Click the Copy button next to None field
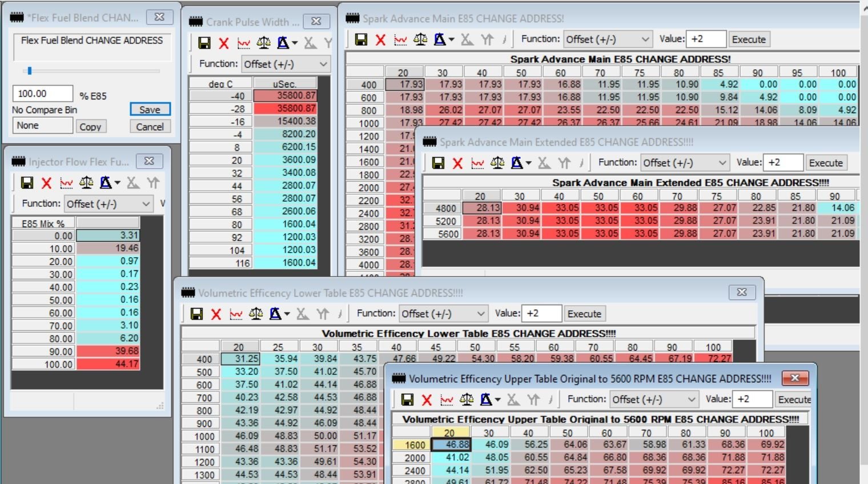The height and width of the screenshot is (484, 868). coord(90,127)
